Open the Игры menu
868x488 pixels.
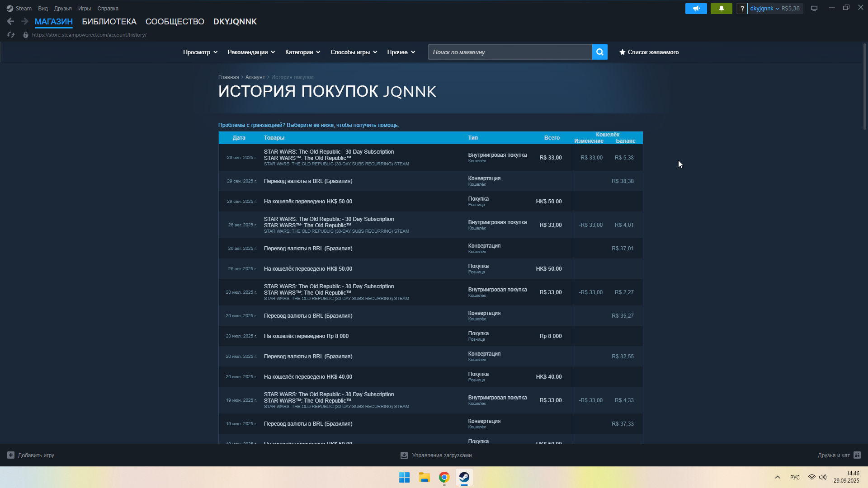[x=85, y=9]
